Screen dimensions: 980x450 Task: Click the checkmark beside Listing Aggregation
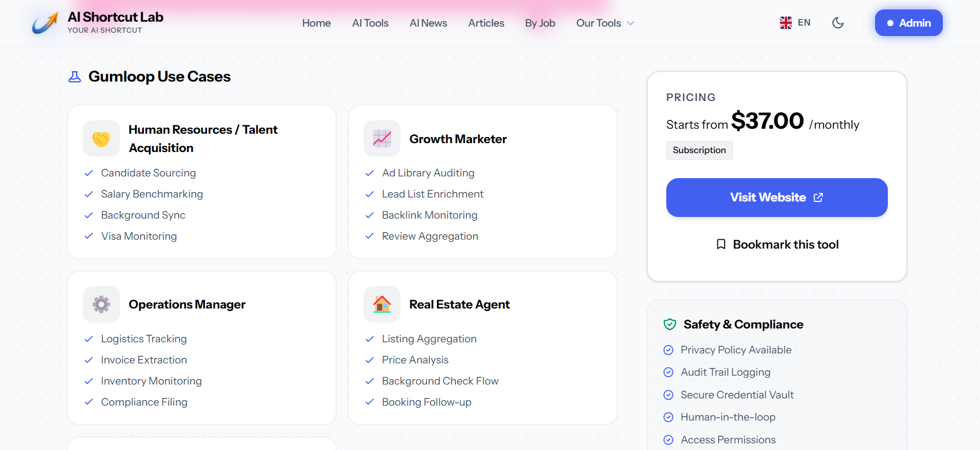pos(370,339)
